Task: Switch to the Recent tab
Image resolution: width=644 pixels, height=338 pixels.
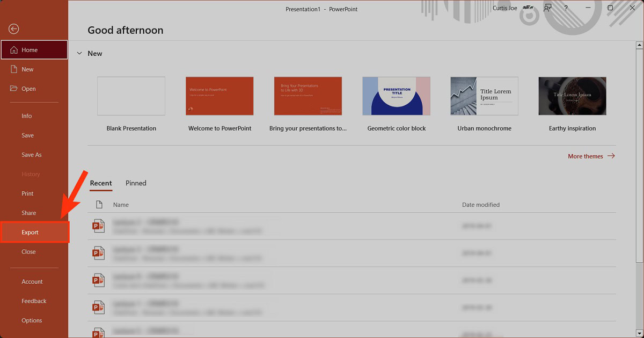Action: click(101, 183)
